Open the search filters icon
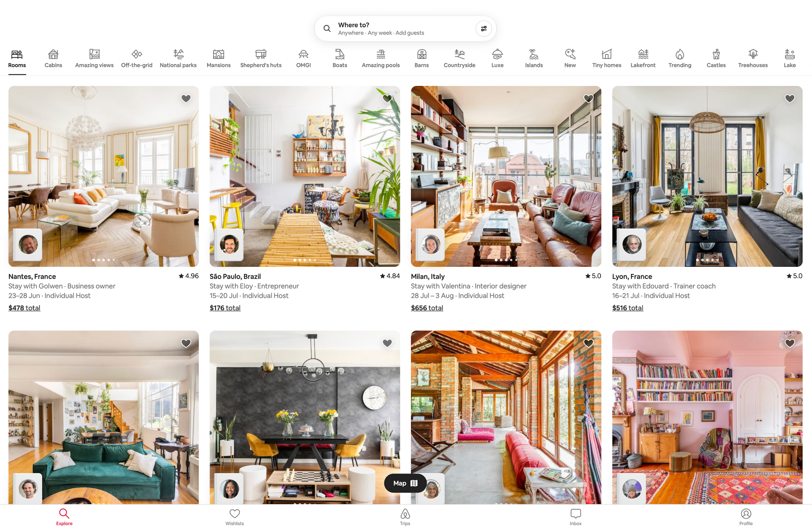812x530 pixels. (x=483, y=28)
